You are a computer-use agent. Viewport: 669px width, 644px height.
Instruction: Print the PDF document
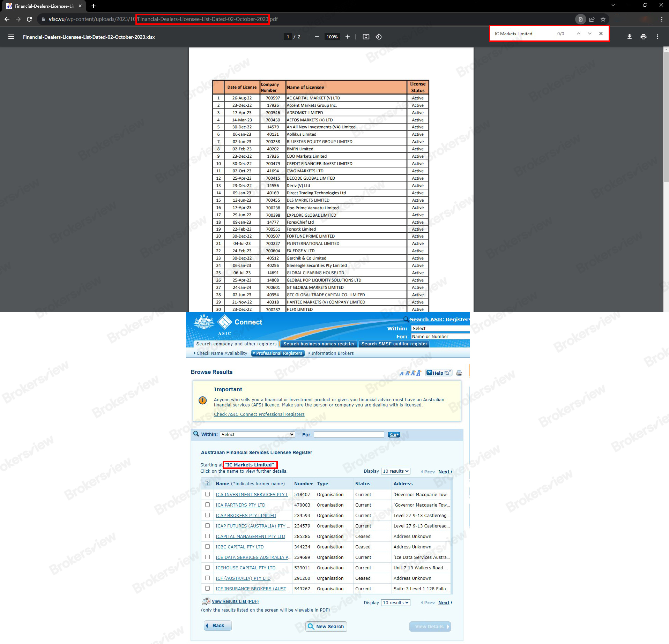point(643,37)
